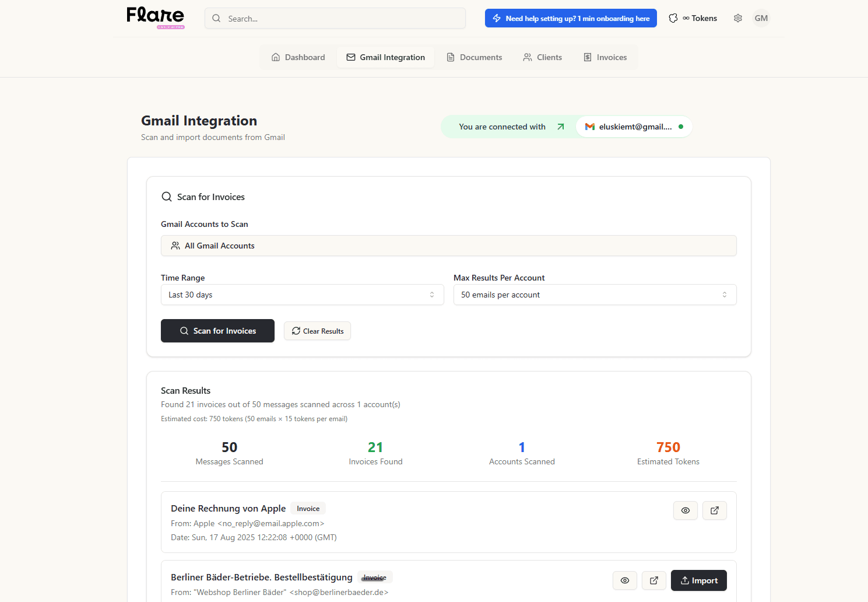
Task: Select the Gmail Integration tab
Action: (385, 57)
